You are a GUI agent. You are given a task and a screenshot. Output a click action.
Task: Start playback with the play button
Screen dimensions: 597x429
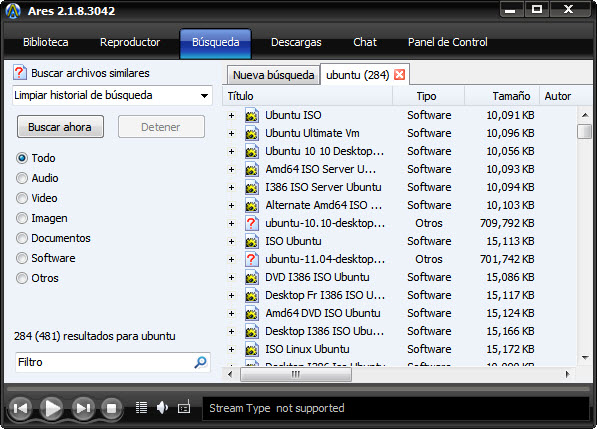pyautogui.click(x=52, y=408)
